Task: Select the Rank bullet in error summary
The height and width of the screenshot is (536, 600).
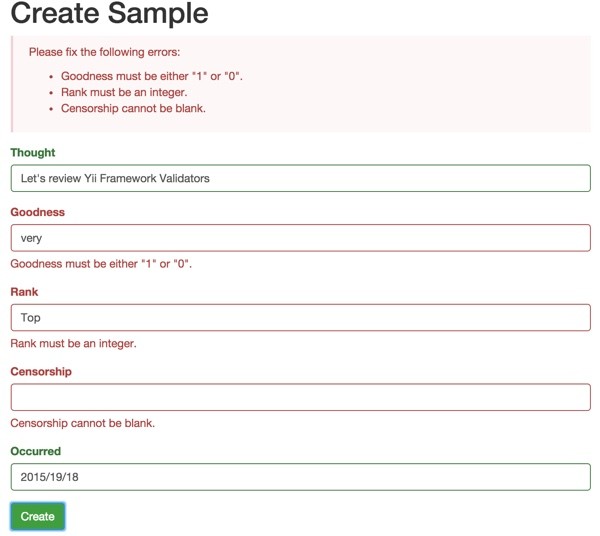Action: [124, 92]
